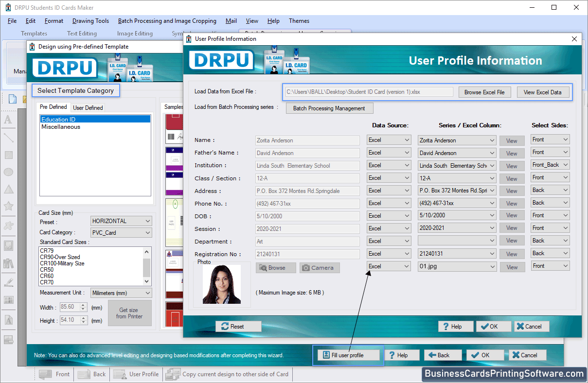Click the Excel file path field
The width and height of the screenshot is (588, 383).
[369, 92]
